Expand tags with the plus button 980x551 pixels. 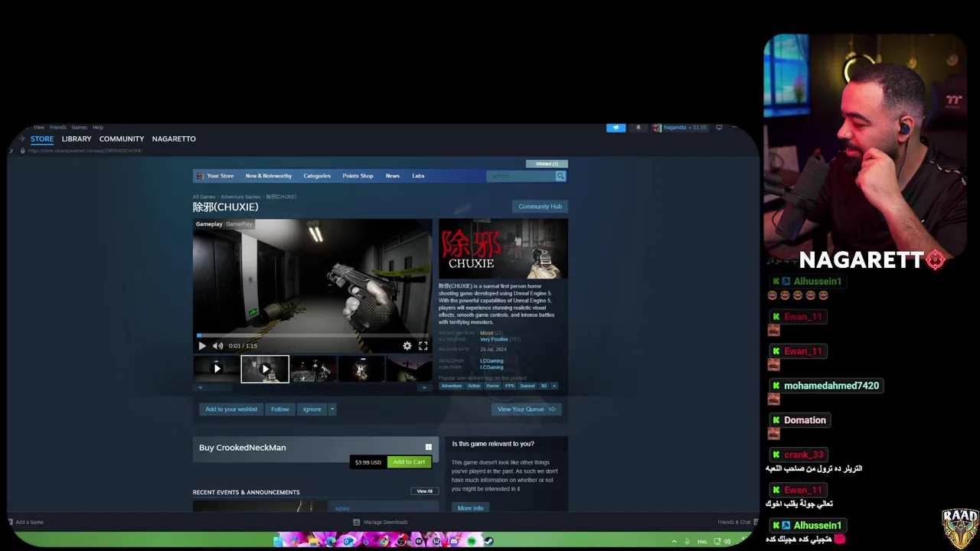click(554, 386)
